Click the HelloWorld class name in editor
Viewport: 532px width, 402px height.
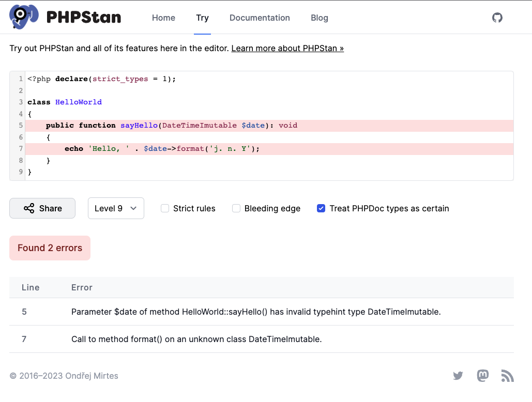(x=79, y=102)
